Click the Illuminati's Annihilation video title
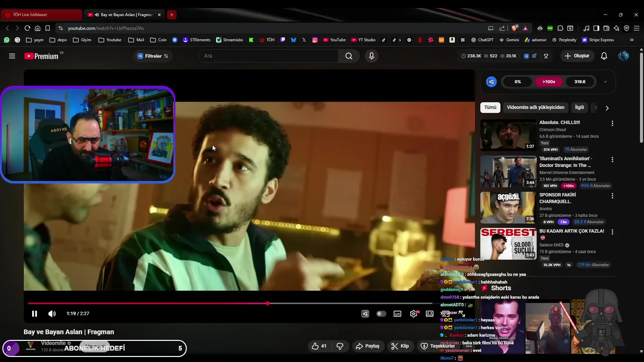This screenshot has height=362, width=644. pyautogui.click(x=566, y=162)
